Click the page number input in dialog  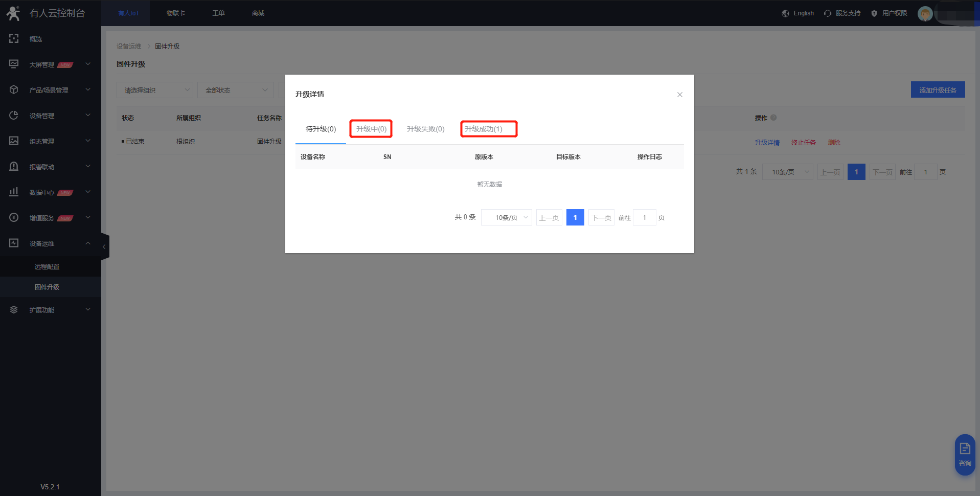coord(644,217)
